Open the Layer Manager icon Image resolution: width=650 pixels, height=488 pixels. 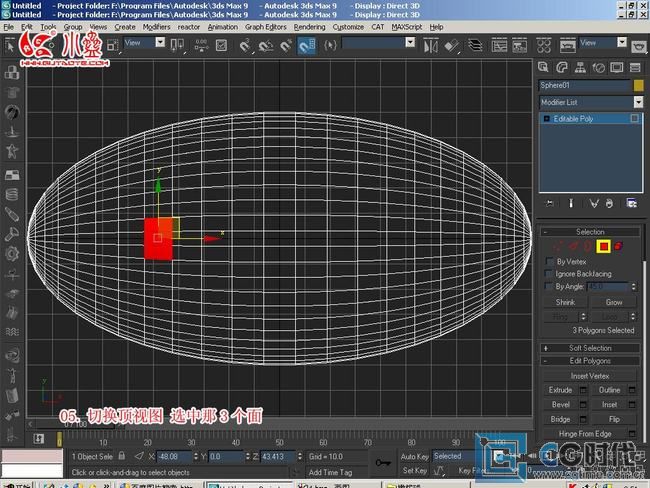pyautogui.click(x=475, y=45)
